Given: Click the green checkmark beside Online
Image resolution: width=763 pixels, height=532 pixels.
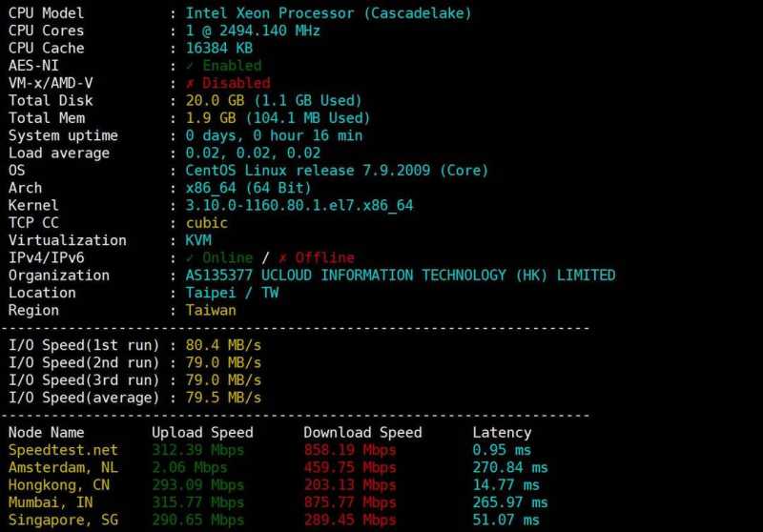Looking at the screenshot, I should click(190, 257).
